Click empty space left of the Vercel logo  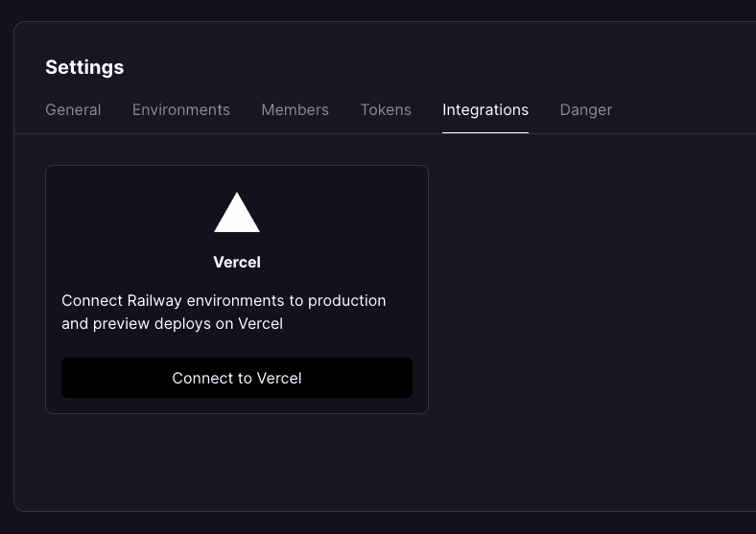[x=125, y=213]
